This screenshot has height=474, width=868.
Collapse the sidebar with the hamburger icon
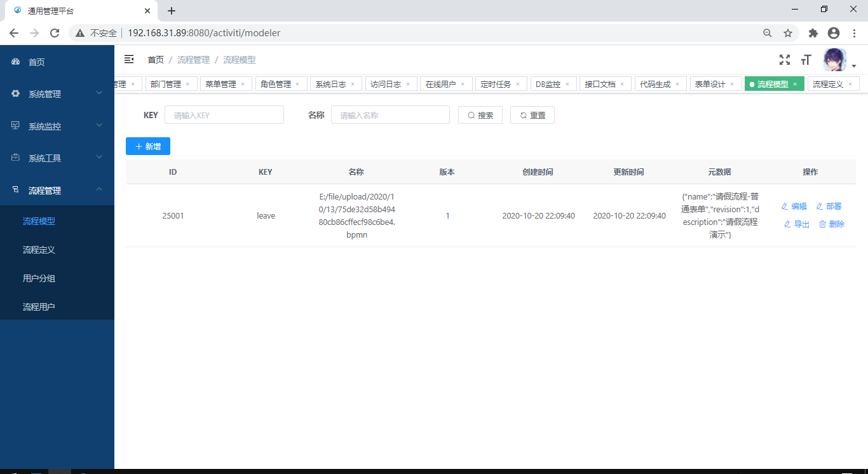pos(129,58)
